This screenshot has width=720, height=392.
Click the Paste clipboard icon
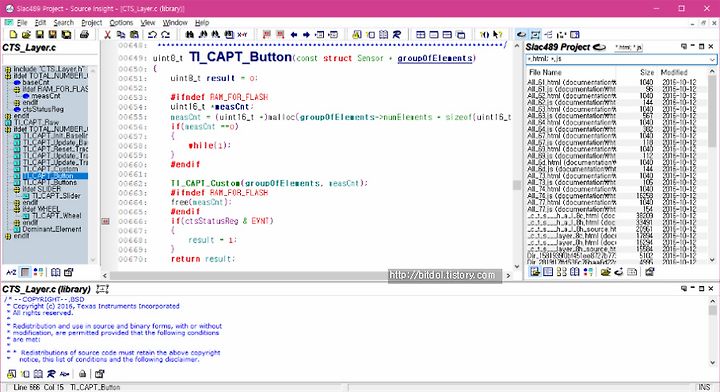tap(134, 34)
